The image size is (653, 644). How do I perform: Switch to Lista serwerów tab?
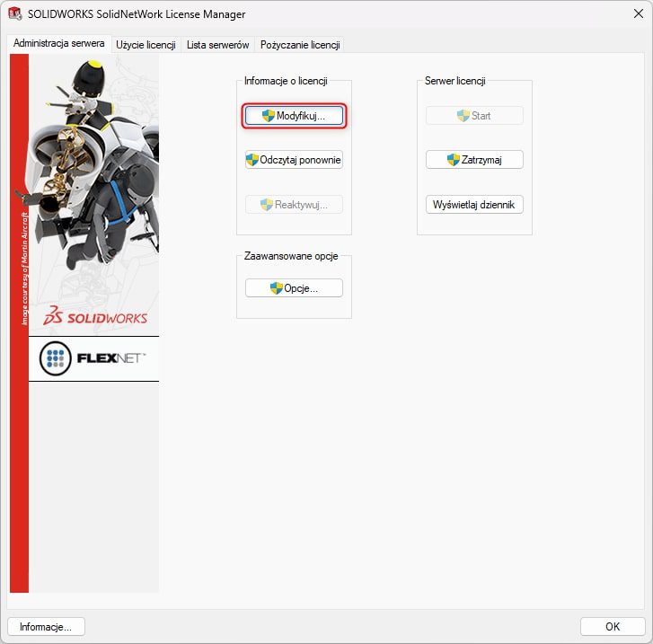point(217,45)
